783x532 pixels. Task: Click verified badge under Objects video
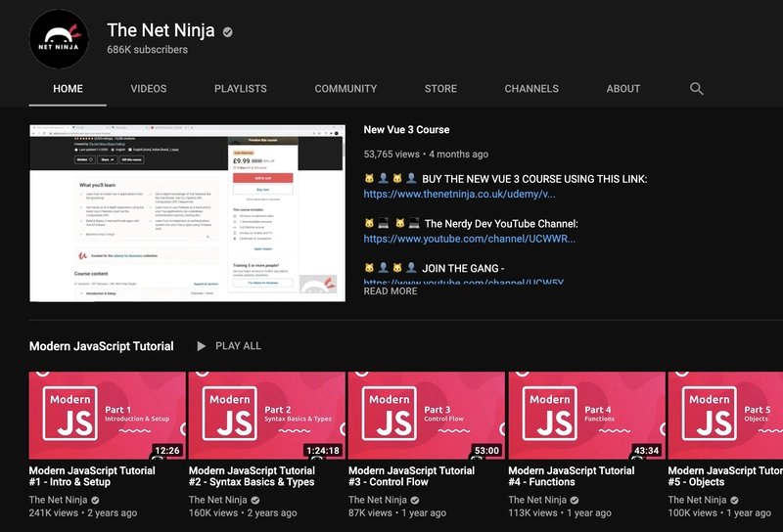(x=735, y=500)
